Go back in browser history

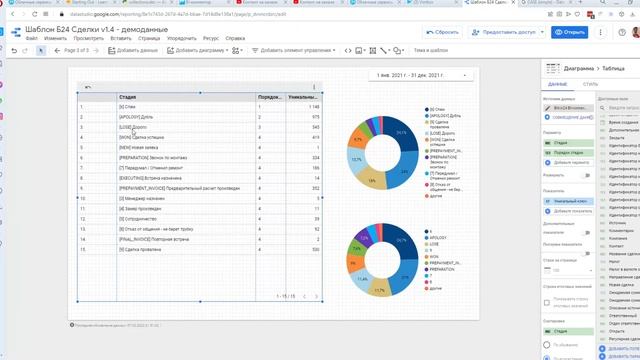pyautogui.click(x=13, y=14)
